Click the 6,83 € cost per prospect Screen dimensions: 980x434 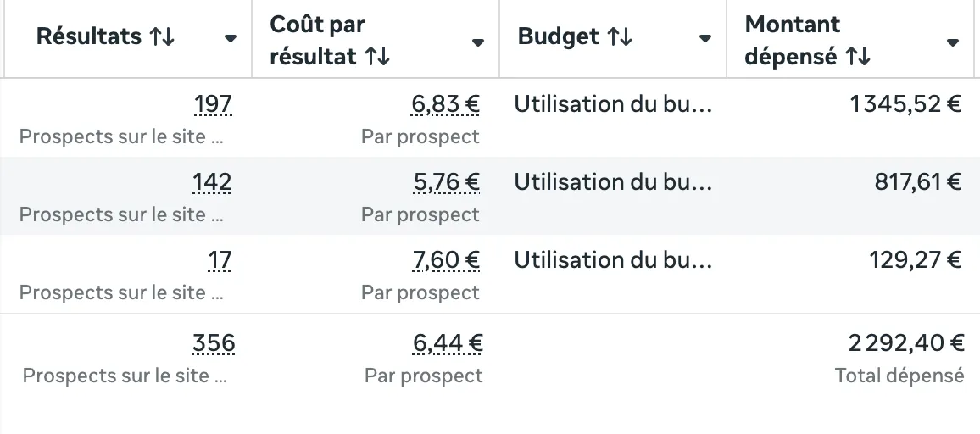pyautogui.click(x=445, y=104)
